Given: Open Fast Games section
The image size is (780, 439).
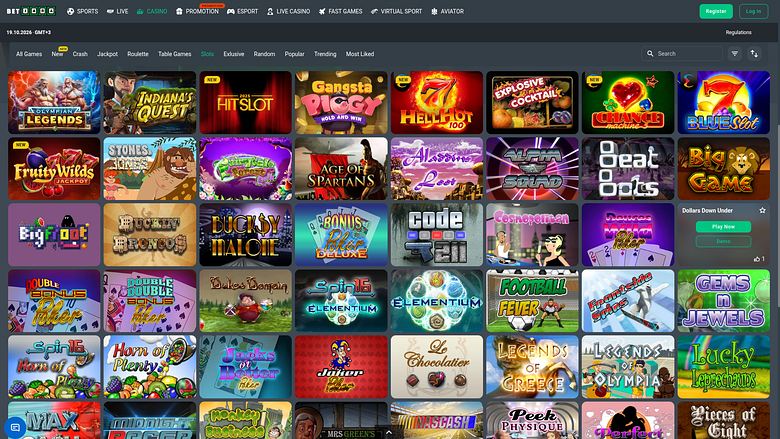Looking at the screenshot, I should pos(340,11).
